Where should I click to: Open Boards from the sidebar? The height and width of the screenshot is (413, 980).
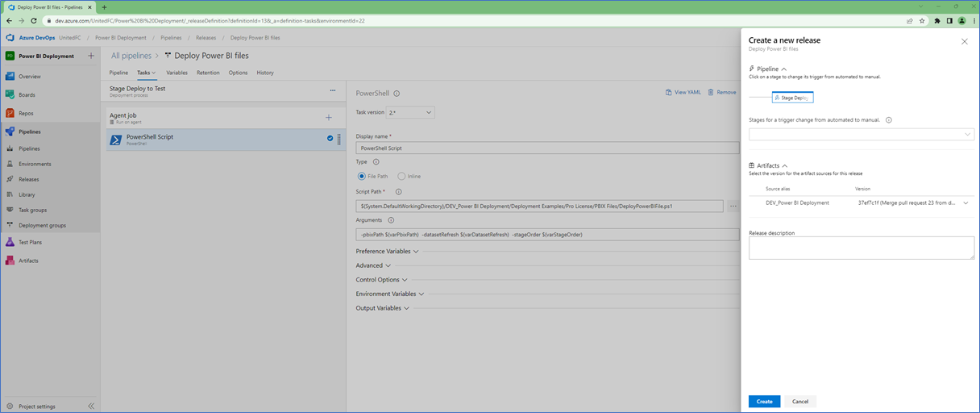[27, 95]
